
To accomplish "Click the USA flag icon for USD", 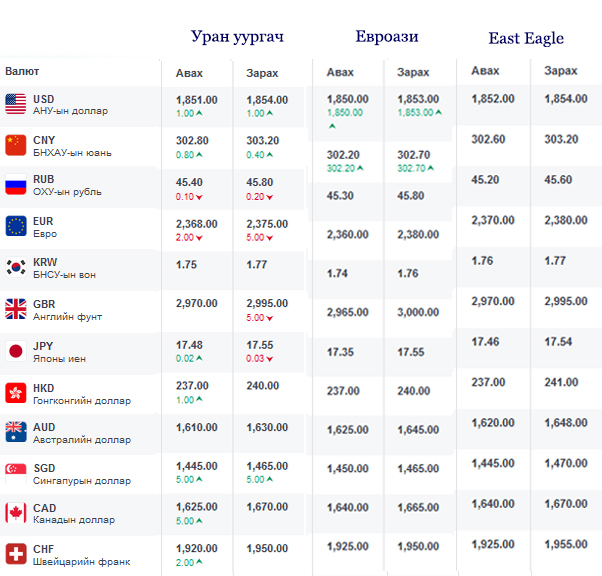I will coord(15,103).
